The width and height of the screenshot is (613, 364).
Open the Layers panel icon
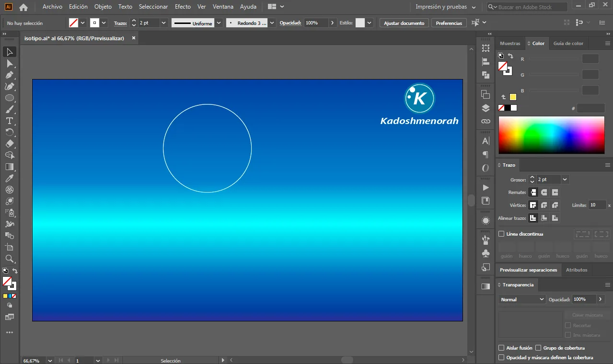[486, 108]
